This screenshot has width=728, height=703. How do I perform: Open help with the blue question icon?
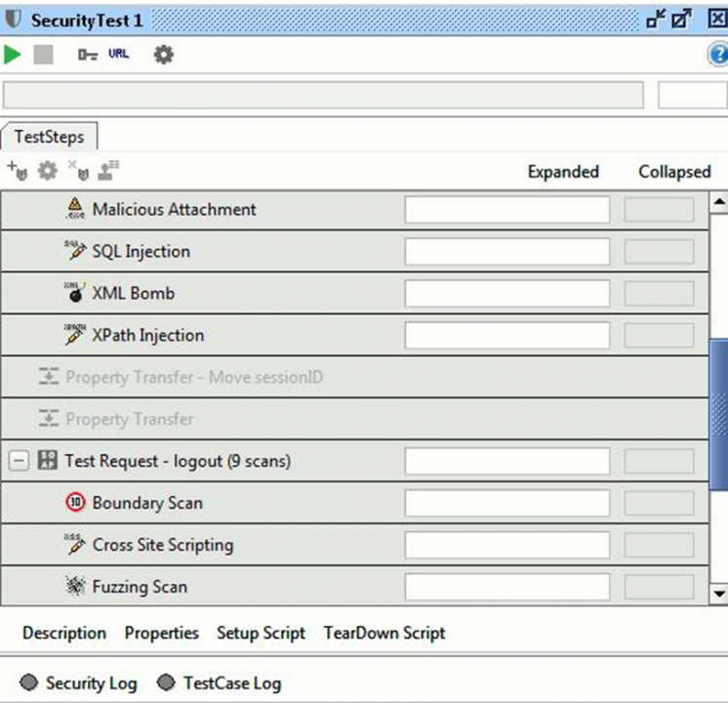[717, 55]
